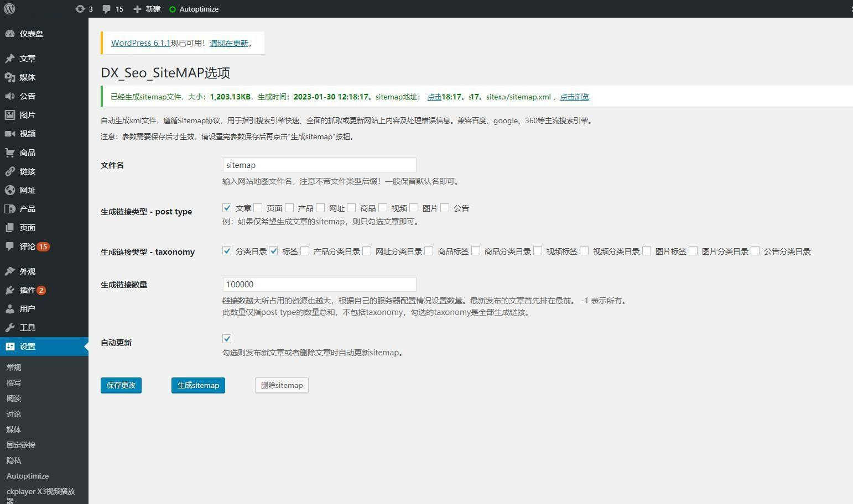Open 插件 showing 2 updates
This screenshot has height=504, width=853.
click(27, 290)
